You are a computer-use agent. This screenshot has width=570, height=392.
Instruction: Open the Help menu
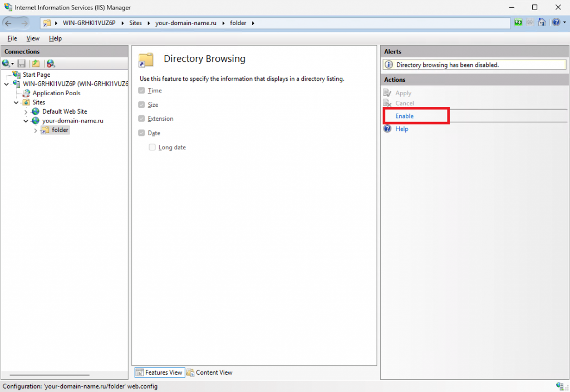point(55,38)
